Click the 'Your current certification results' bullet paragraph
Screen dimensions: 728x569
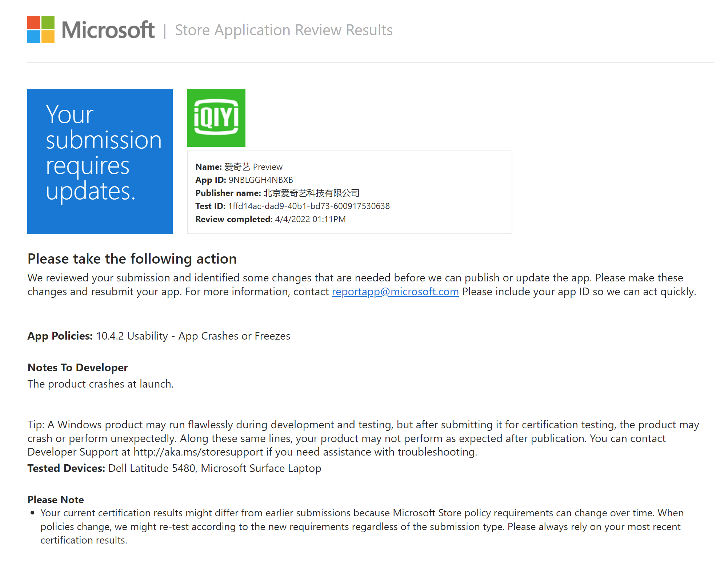point(362,526)
